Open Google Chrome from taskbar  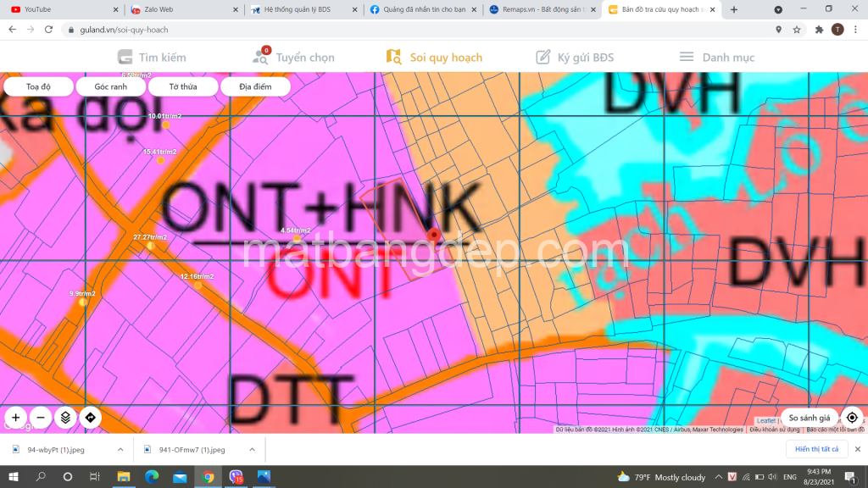click(209, 476)
